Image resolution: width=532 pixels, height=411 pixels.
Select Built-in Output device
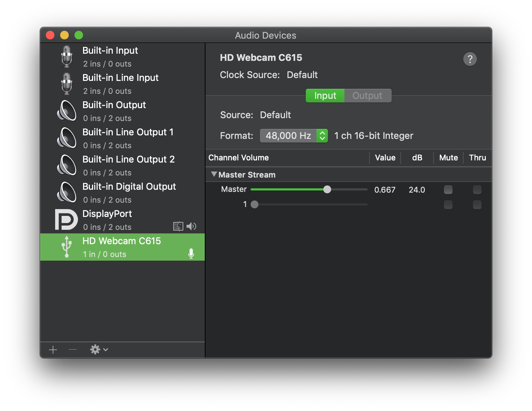[122, 111]
